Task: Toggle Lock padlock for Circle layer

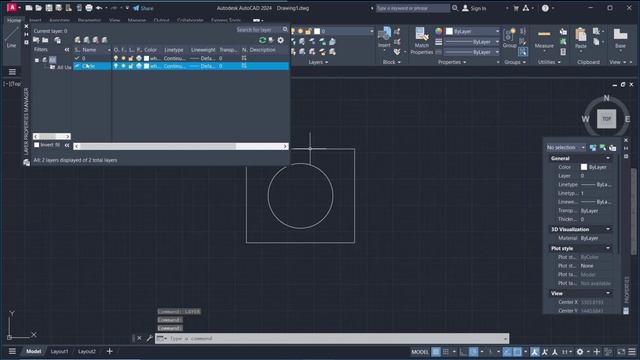Action: [x=131, y=66]
